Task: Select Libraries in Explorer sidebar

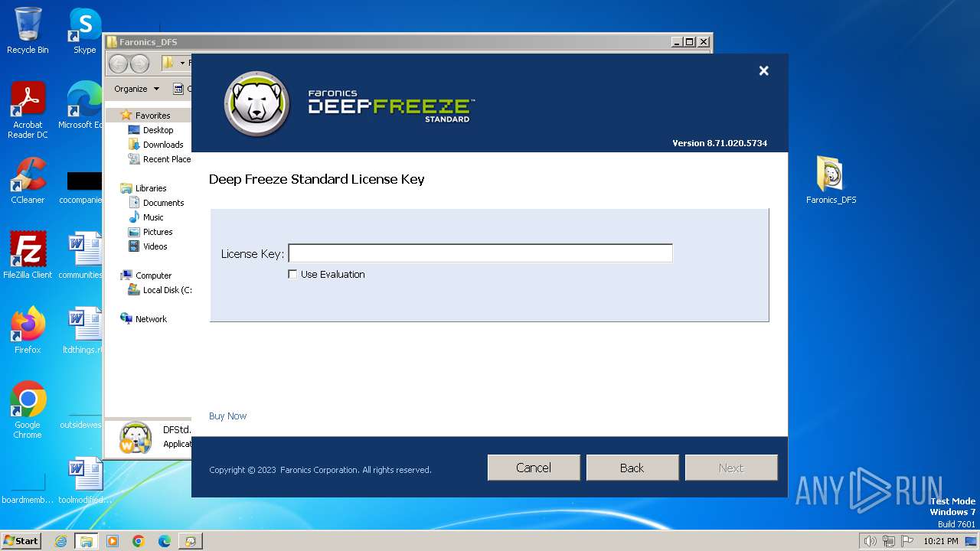Action: tap(144, 188)
